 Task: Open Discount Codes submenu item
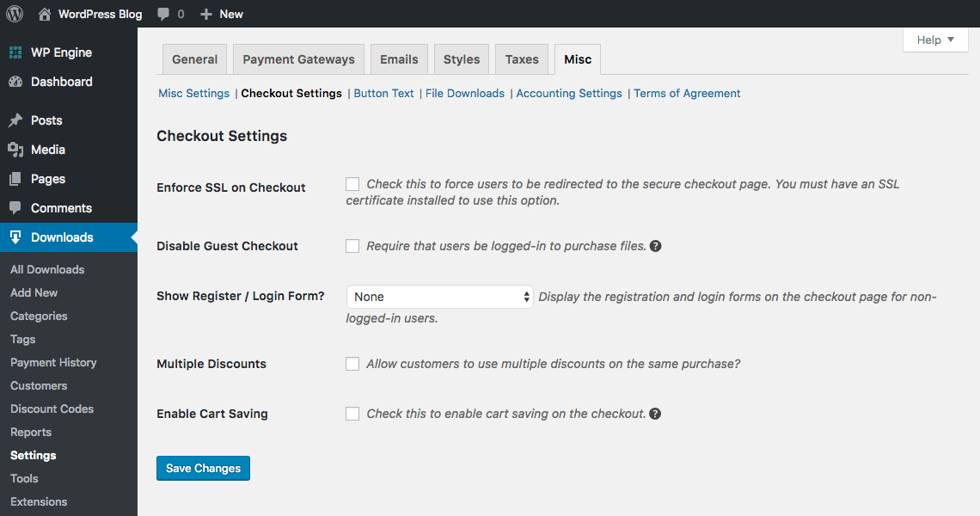pos(52,409)
